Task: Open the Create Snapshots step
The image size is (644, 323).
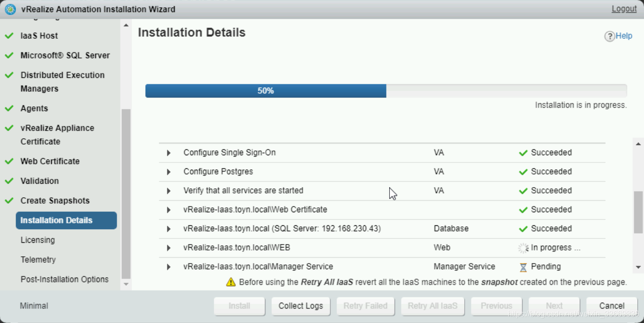Action: tap(55, 201)
